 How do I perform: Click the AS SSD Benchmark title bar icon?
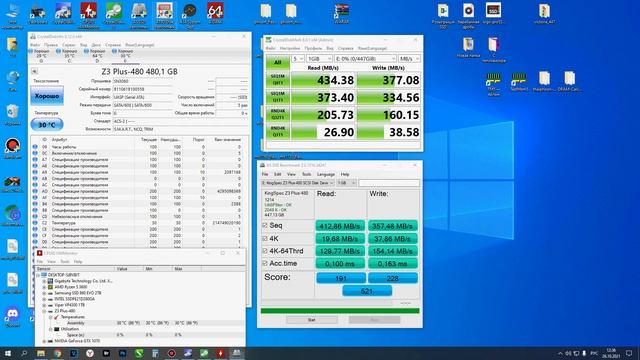pos(262,165)
